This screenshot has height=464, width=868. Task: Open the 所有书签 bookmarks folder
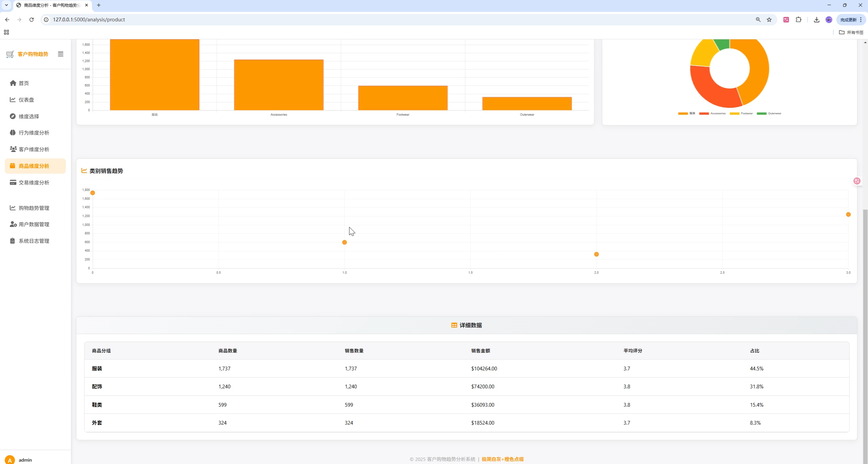tap(851, 32)
